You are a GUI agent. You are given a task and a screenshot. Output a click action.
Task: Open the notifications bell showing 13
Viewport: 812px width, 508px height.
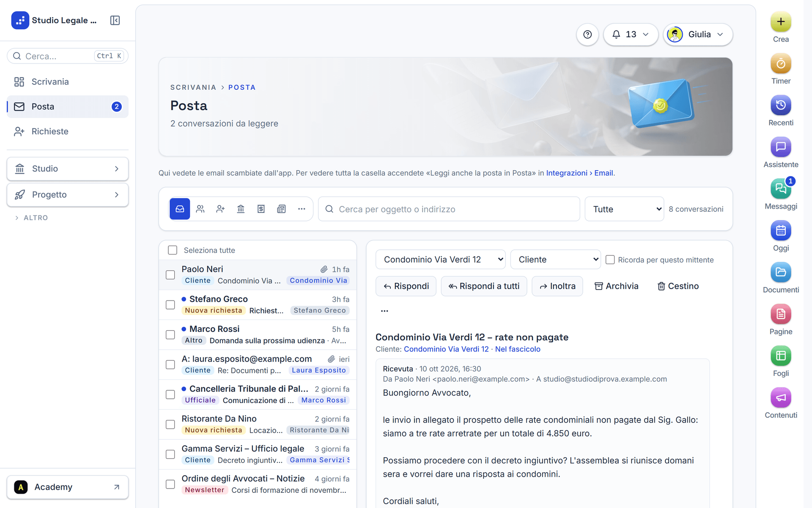[x=631, y=34]
